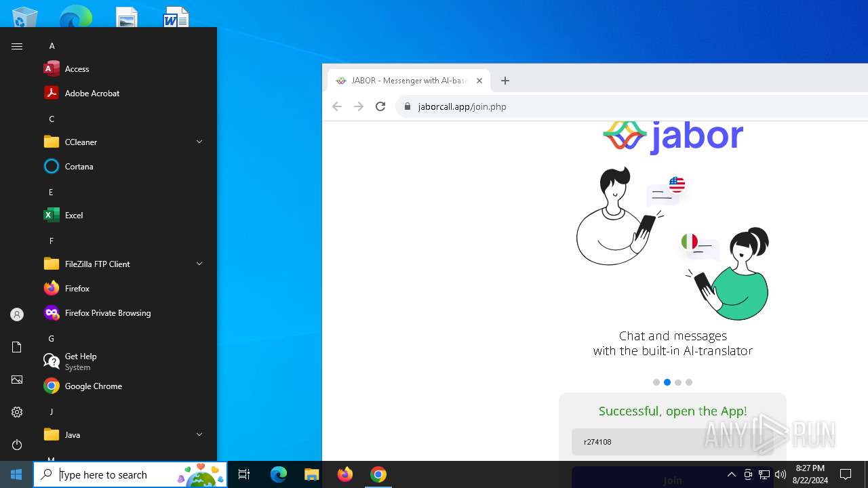The width and height of the screenshot is (868, 488).
Task: Open the notification center icon
Action: [x=846, y=474]
